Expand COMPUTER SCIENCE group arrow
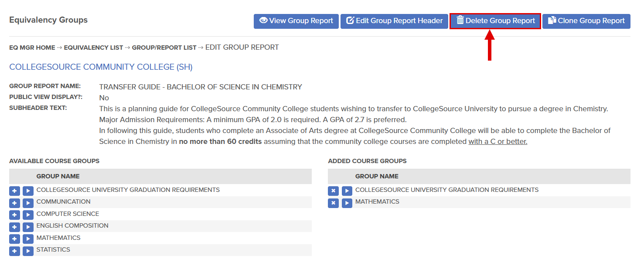This screenshot has height=263, width=644. tap(28, 215)
